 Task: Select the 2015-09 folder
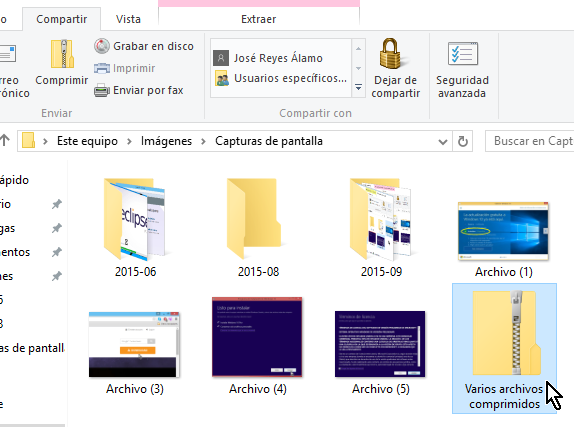coord(381,228)
